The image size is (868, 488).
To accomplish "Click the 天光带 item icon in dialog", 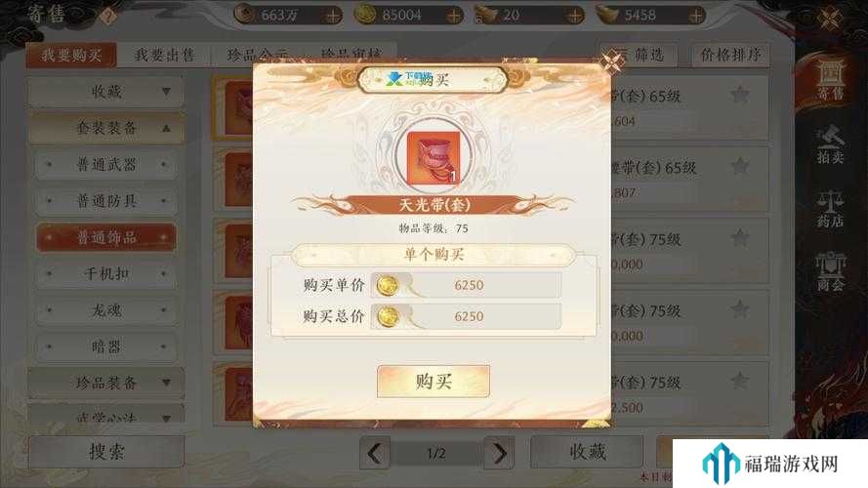I will click(434, 157).
